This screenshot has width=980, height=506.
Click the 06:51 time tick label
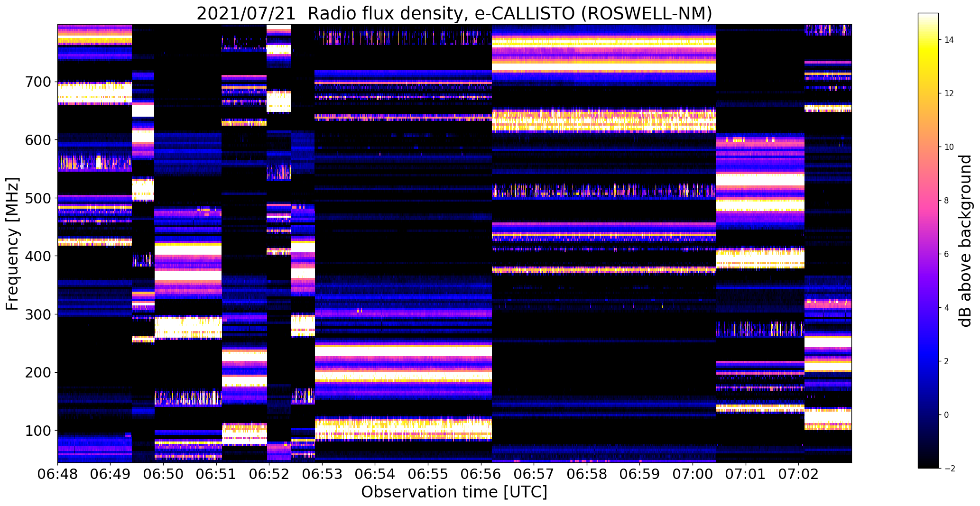click(x=216, y=474)
